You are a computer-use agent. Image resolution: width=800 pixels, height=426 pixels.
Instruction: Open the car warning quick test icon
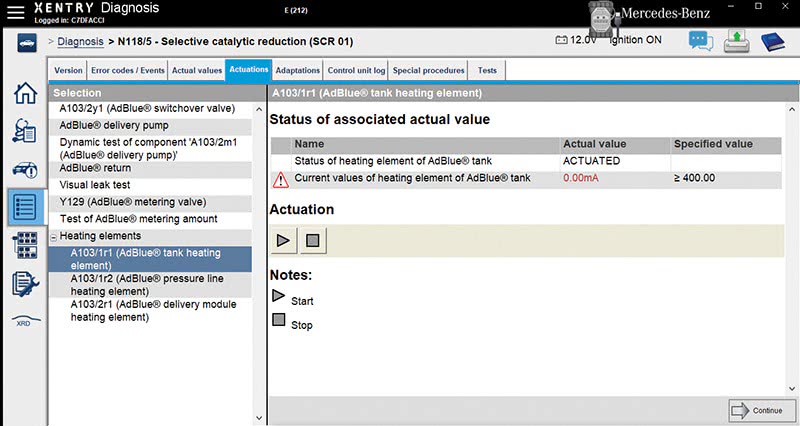(x=25, y=169)
